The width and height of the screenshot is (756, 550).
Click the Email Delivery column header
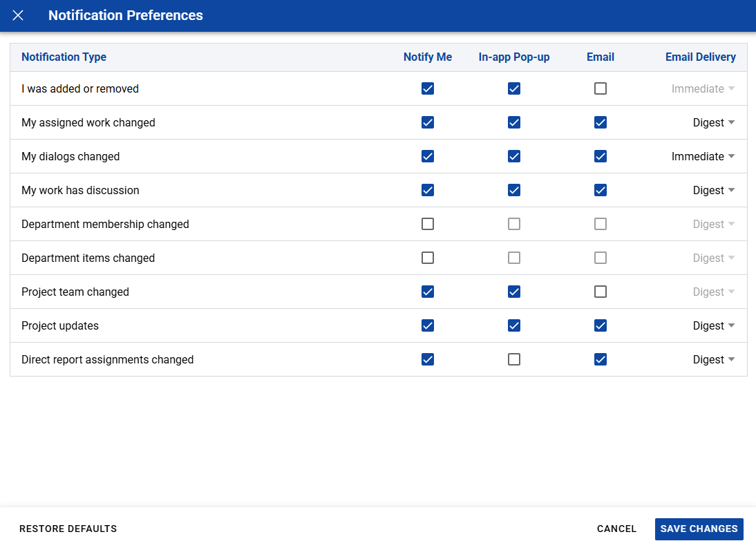coord(701,57)
